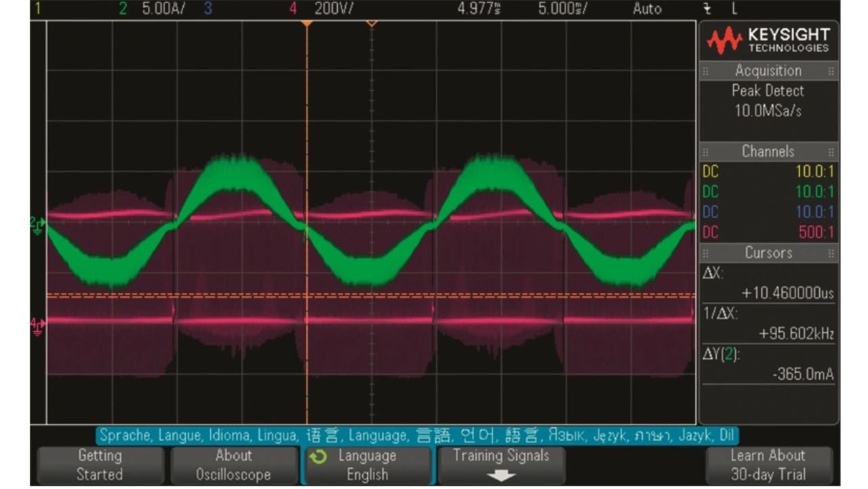Click the Keysight Technologies logo
868x489 pixels.
[x=768, y=41]
